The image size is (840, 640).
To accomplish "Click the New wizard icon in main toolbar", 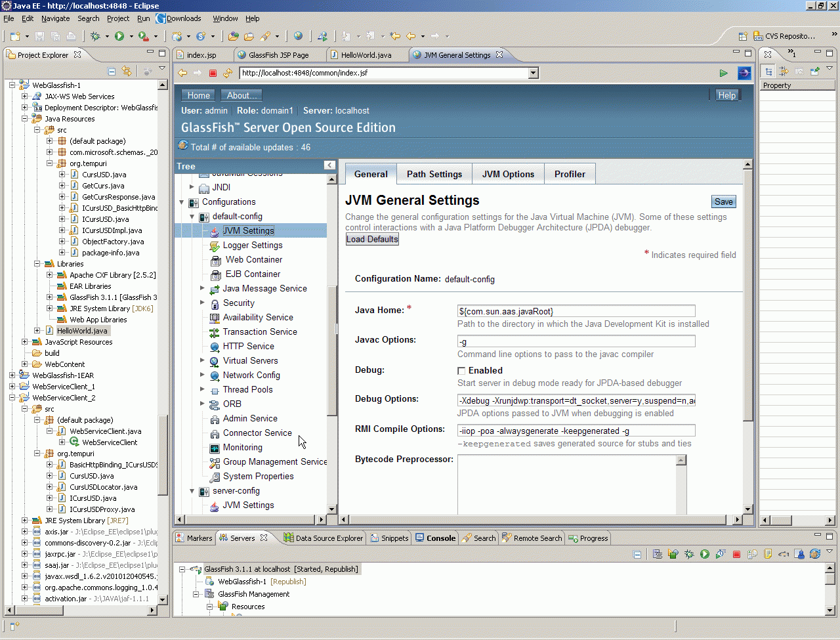I will pos(15,36).
